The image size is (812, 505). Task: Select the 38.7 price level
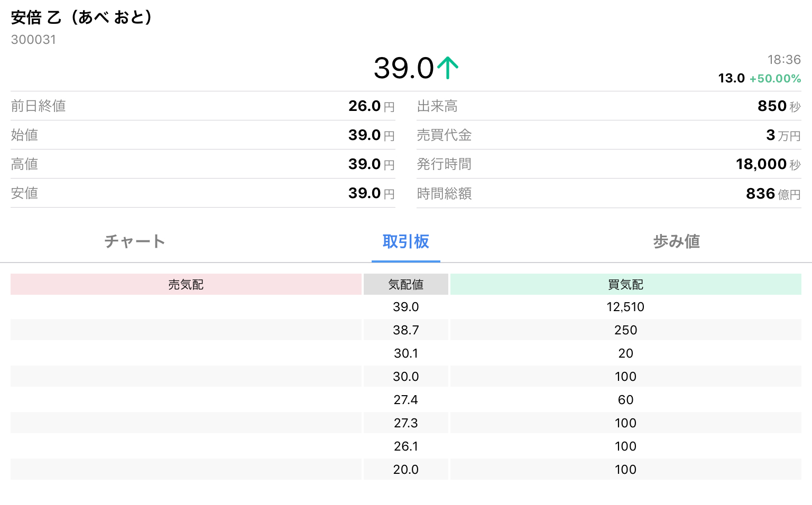405,330
